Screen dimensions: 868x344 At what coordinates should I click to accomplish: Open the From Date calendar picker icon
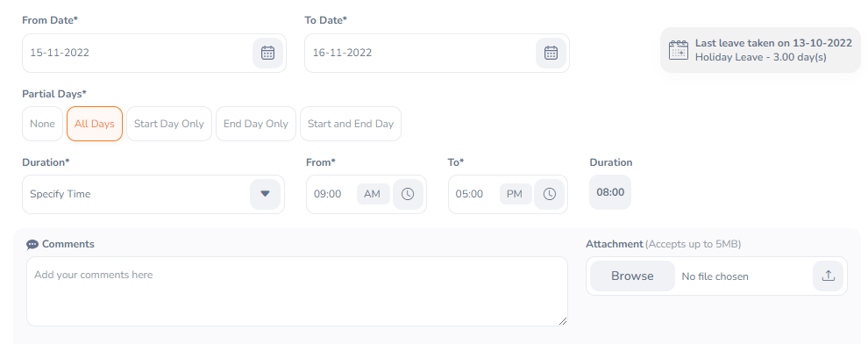click(x=268, y=54)
